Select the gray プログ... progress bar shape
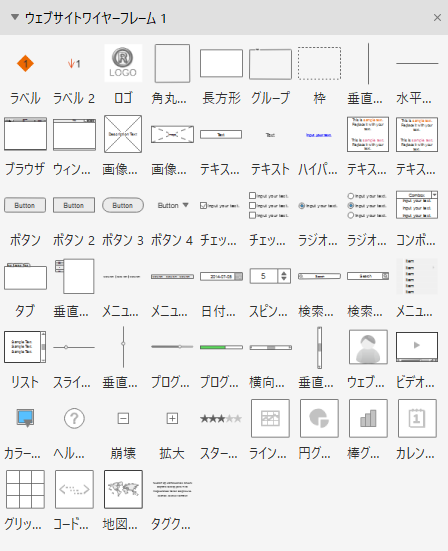This screenshot has width=448, height=551. 172,346
